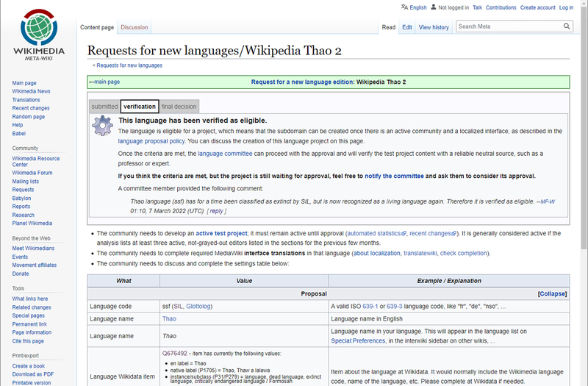Select the Content page tab
The image size is (588, 386).
[x=97, y=27]
